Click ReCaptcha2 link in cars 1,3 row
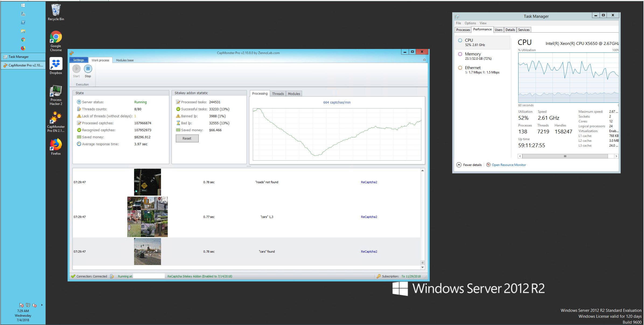This screenshot has height=325, width=644. pos(369,217)
